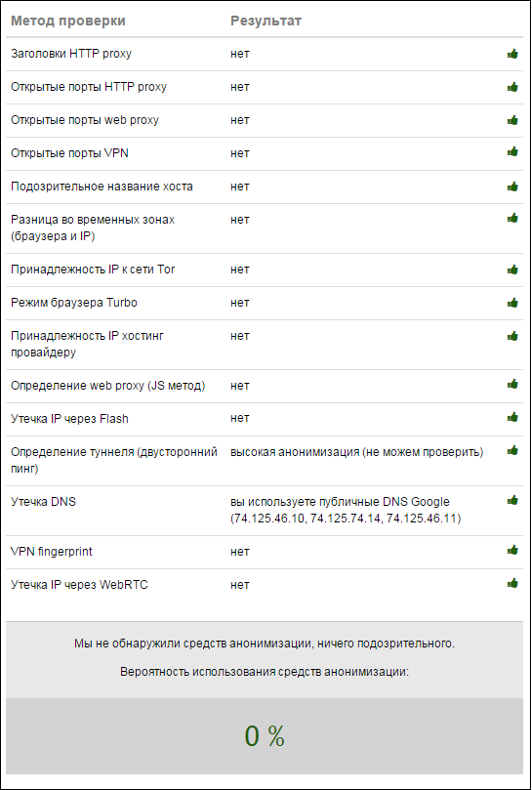Click the Google DNS addresses text
Screen dimensions: 532x790
[346, 519]
